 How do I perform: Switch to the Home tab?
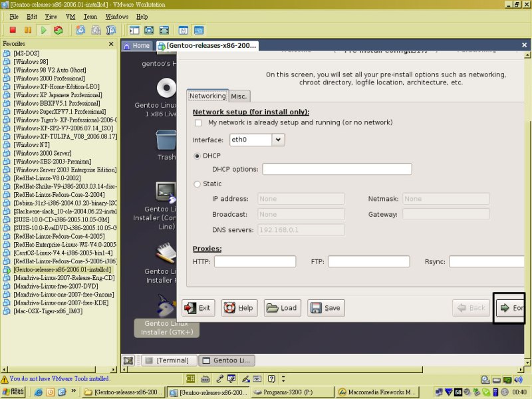click(x=137, y=45)
